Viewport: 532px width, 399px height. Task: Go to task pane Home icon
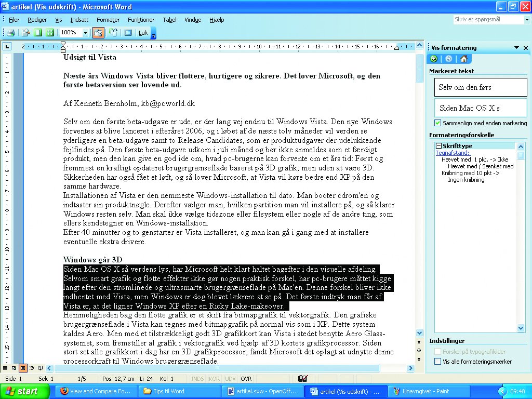pos(464,59)
